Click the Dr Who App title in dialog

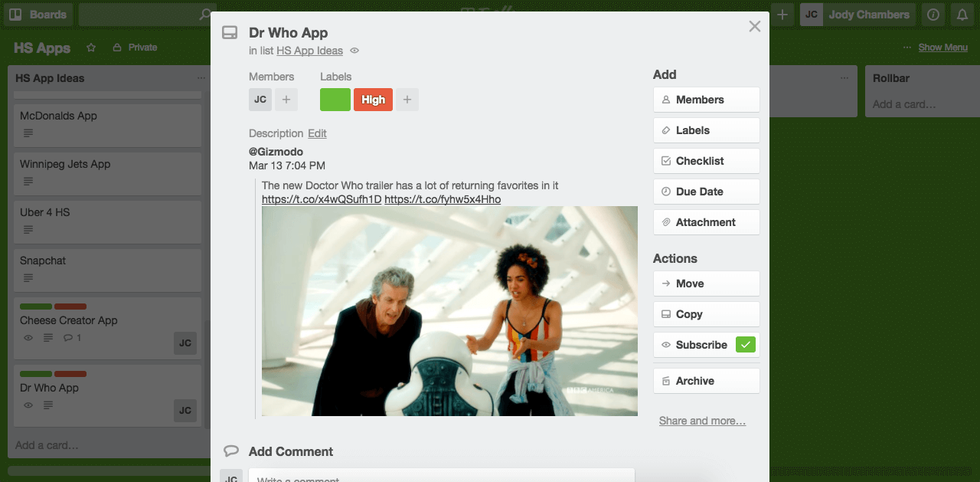pyautogui.click(x=288, y=33)
